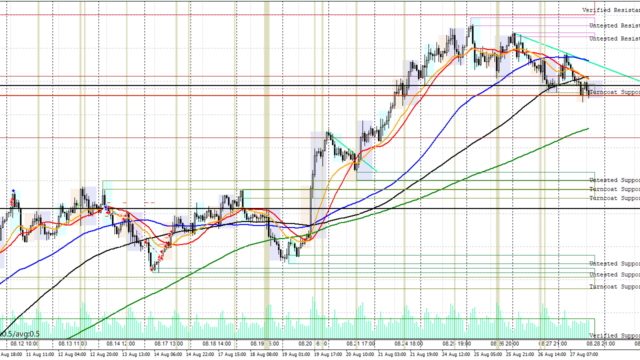Click the 19 Aug 17:00 date label
The width and height of the screenshot is (640, 360).
[329, 353]
